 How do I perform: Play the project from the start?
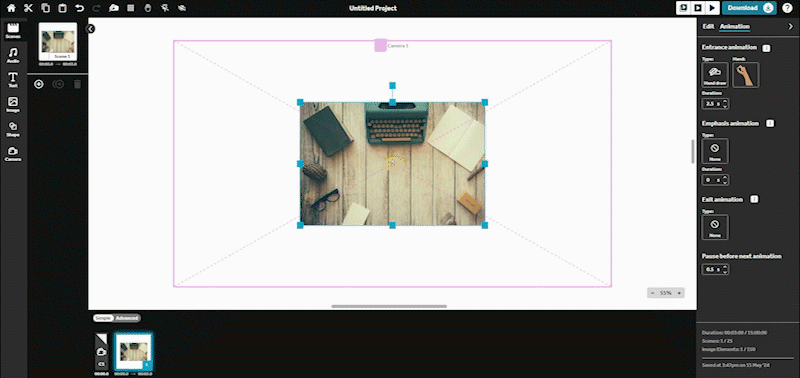tap(712, 8)
